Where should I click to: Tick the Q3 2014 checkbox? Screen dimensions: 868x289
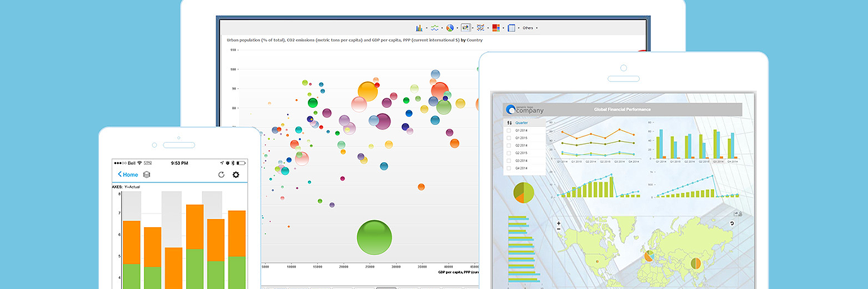pos(509,161)
